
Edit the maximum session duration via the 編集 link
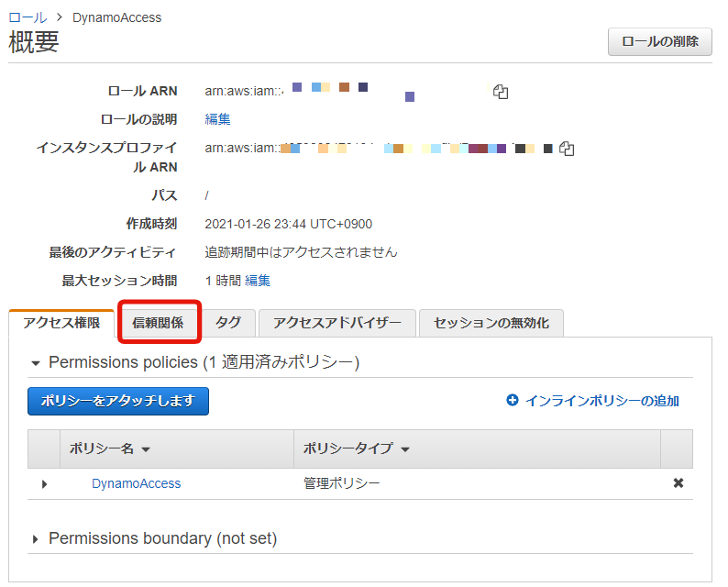tap(258, 281)
